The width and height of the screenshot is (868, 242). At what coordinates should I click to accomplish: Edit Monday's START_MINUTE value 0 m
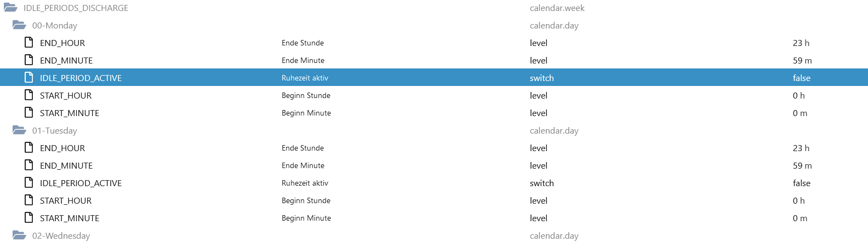click(800, 113)
